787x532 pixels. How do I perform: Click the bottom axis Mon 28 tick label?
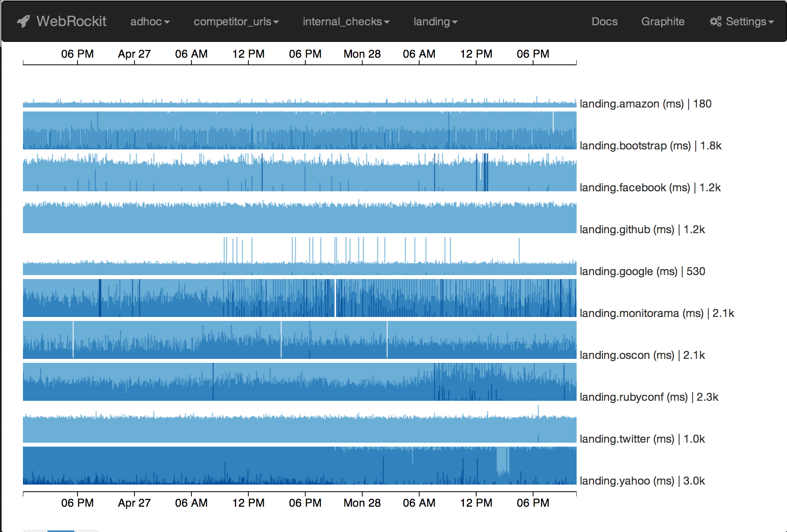coord(362,503)
